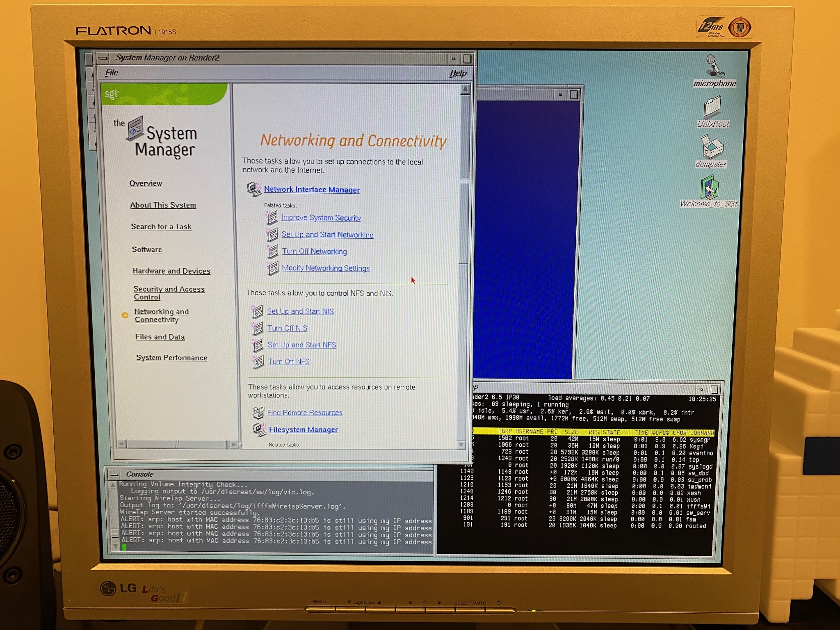The image size is (840, 630).
Task: Click the Network Interface Manager icon
Action: click(254, 189)
